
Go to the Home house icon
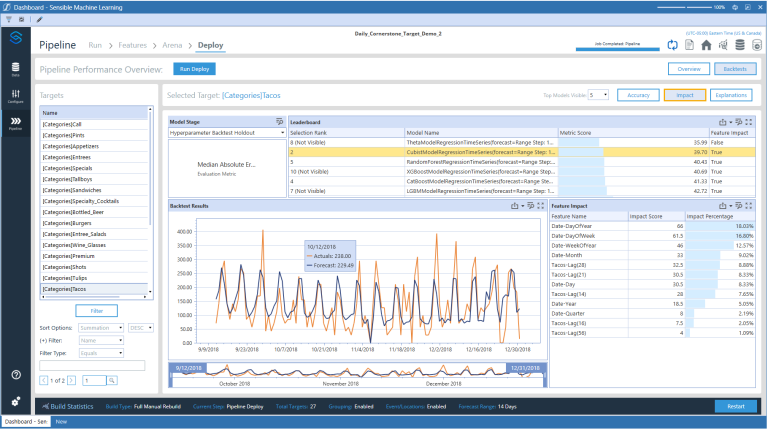tap(706, 45)
